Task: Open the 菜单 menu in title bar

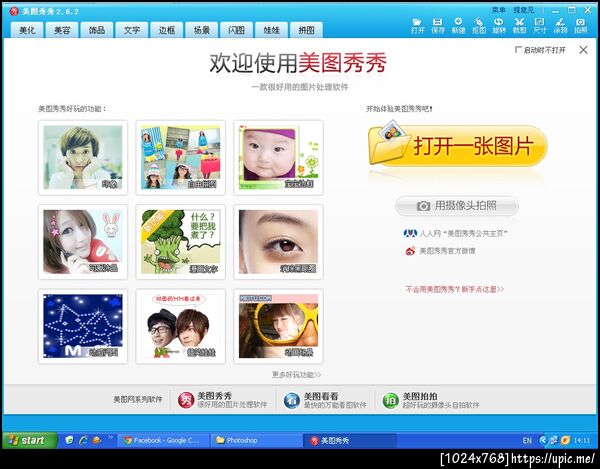Action: click(499, 10)
